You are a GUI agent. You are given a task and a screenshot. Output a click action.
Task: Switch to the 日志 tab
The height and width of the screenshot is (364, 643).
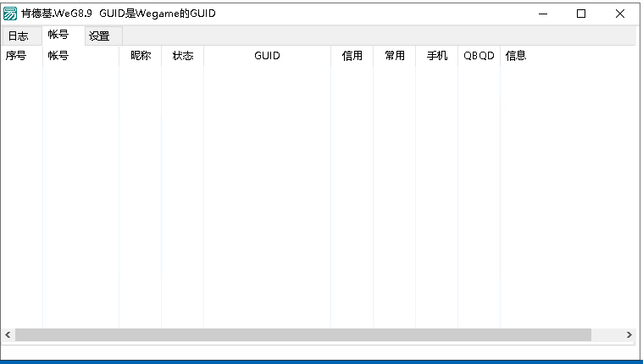19,36
